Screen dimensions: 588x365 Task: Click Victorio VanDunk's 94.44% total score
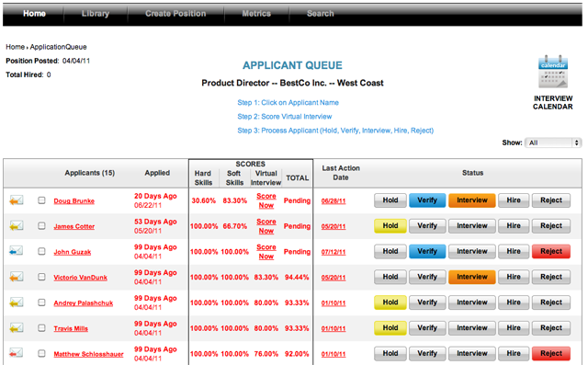[x=297, y=278]
